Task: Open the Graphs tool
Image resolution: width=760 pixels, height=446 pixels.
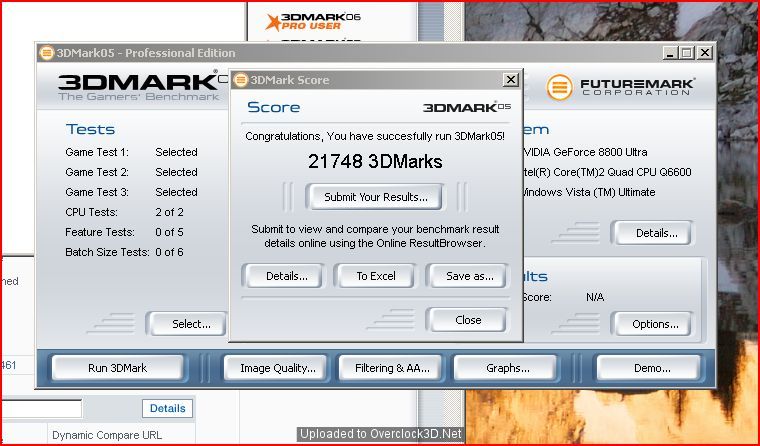Action: 507,368
